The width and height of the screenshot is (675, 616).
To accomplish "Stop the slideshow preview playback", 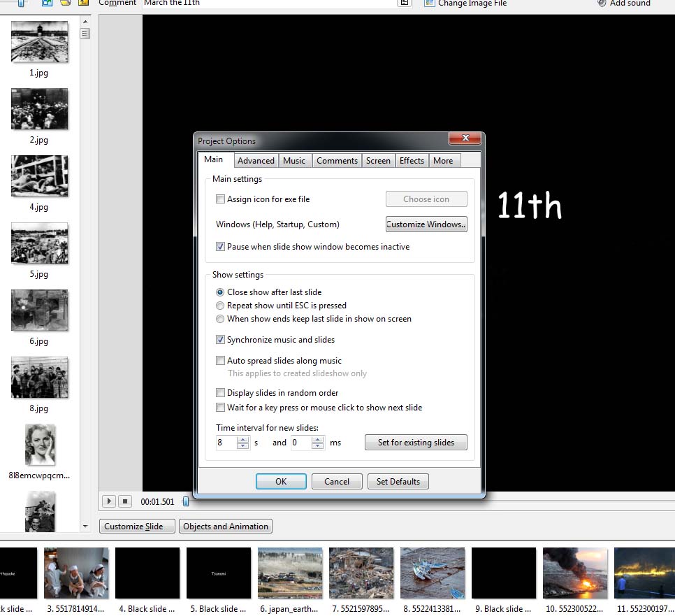I will click(x=124, y=501).
